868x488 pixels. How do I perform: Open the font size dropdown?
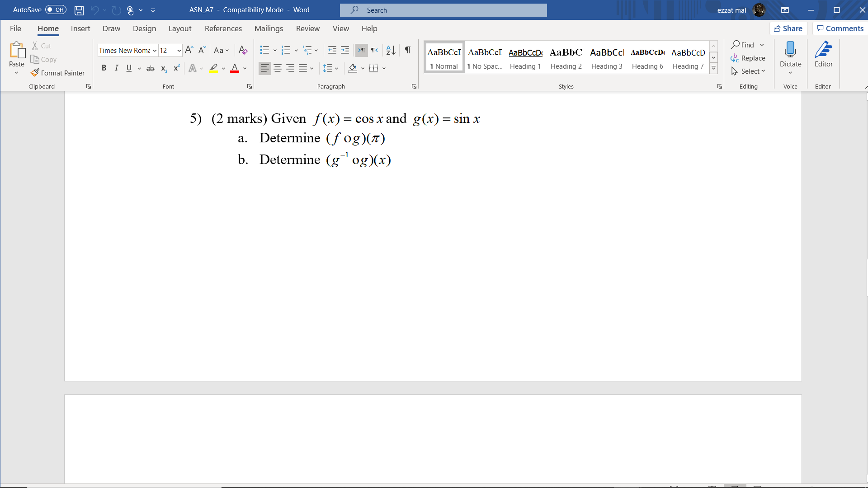[179, 51]
